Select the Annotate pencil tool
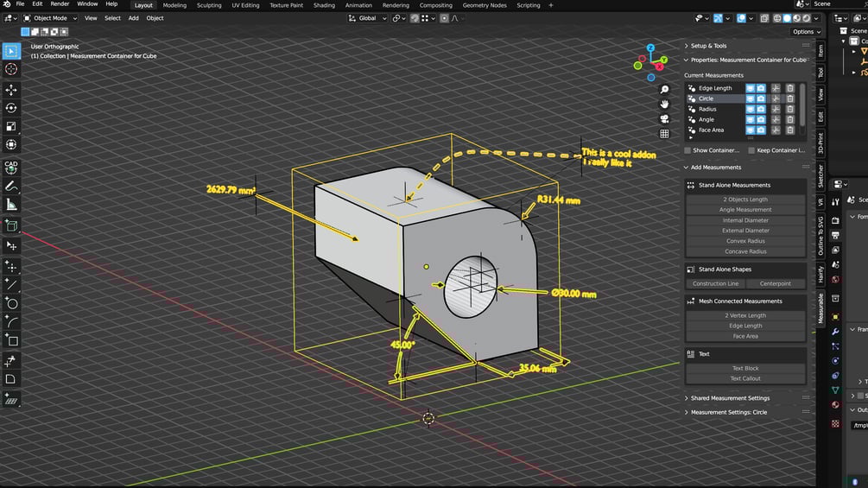 coord(11,187)
